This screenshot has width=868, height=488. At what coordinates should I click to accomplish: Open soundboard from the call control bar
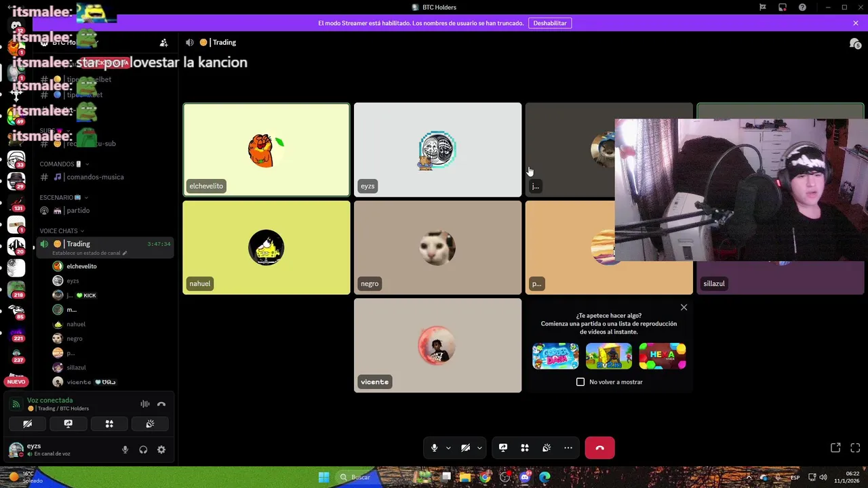pyautogui.click(x=547, y=448)
